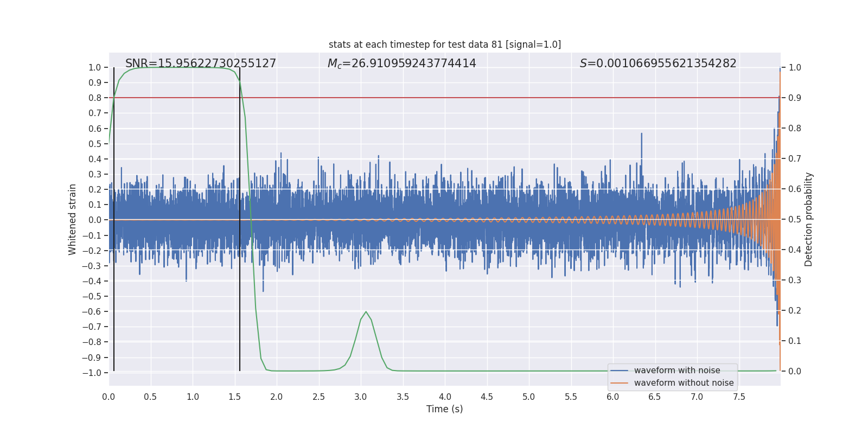The height and width of the screenshot is (434, 868).
Task: Select the 0.7 tick on Detection probability axis
Action: pos(795,159)
